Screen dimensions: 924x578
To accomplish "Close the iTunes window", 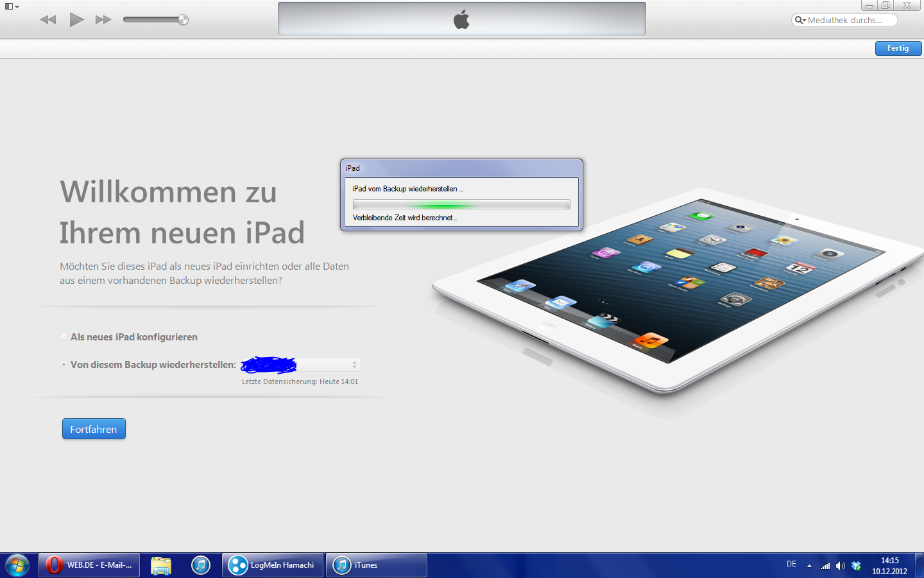I will pos(907,5).
